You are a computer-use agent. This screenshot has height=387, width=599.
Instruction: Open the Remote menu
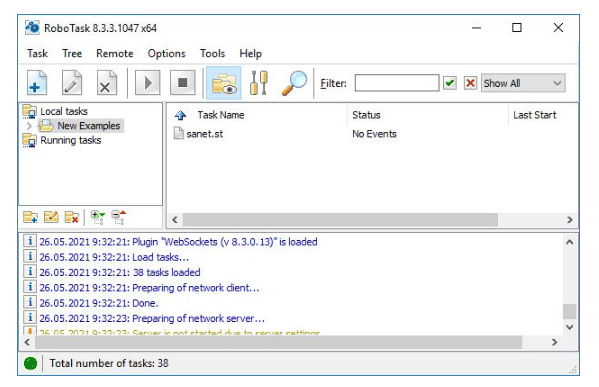[x=115, y=53]
